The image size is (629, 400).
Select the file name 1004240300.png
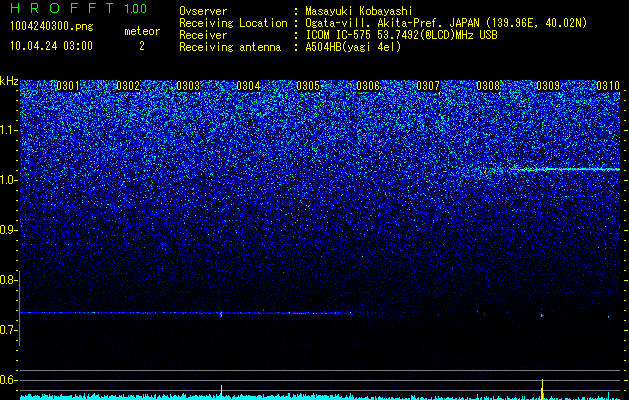click(x=52, y=26)
